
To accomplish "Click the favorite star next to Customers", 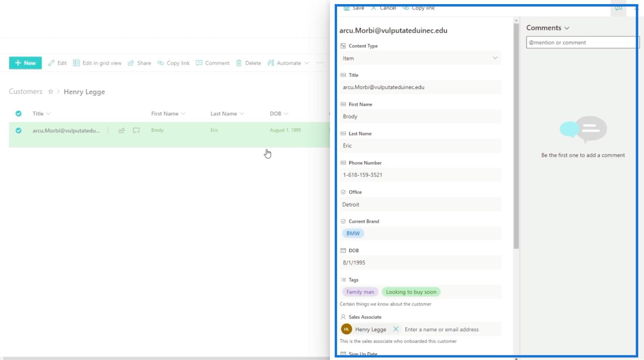I will [x=51, y=92].
